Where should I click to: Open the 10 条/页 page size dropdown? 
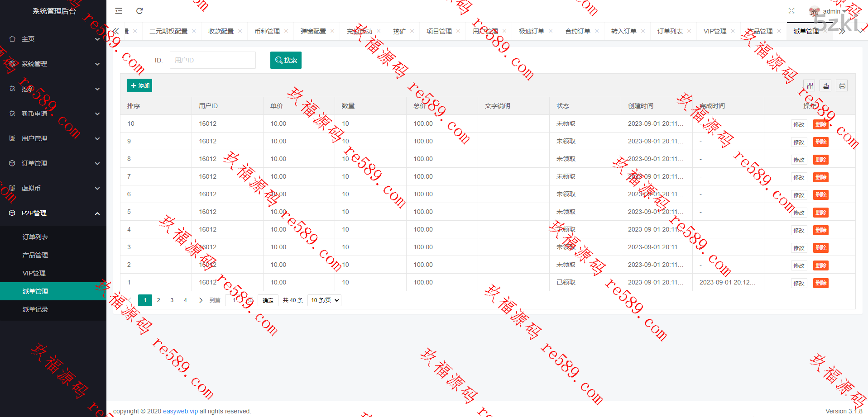324,300
